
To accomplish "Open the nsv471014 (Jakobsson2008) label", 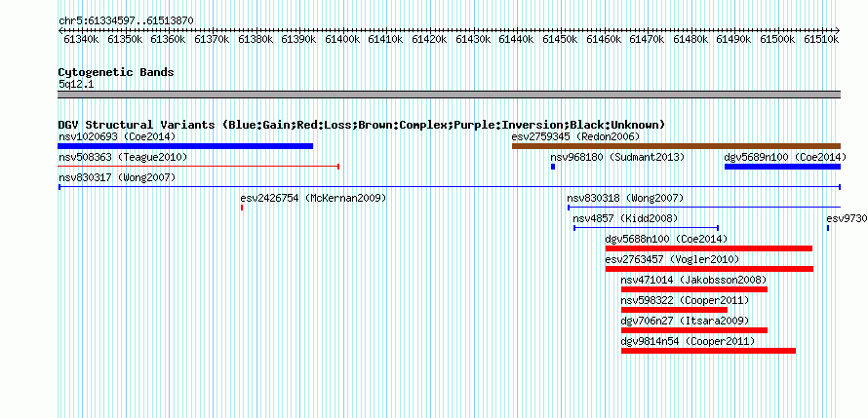I will pos(694,281).
